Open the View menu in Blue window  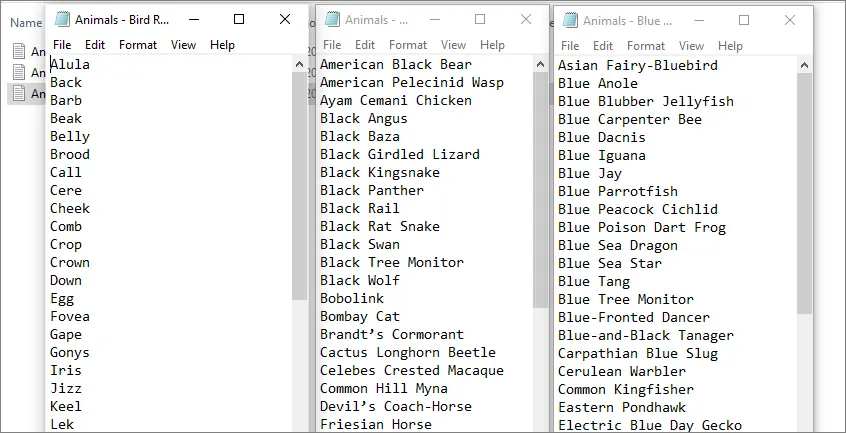691,46
